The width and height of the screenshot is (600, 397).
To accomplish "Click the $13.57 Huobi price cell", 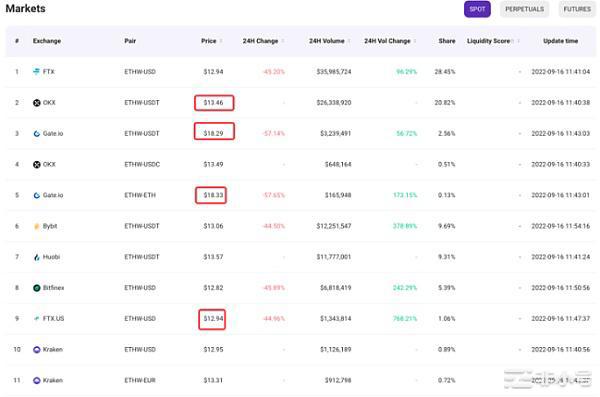I will coord(214,257).
